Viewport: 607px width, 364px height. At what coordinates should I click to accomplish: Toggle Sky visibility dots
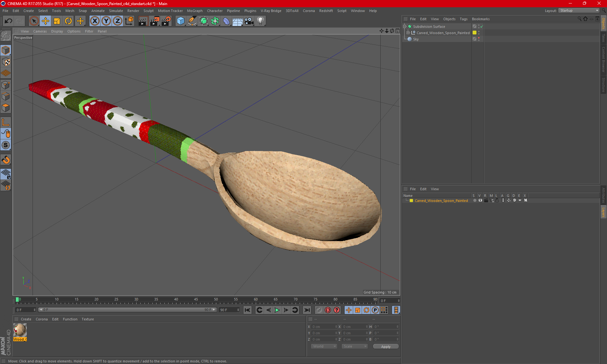479,39
